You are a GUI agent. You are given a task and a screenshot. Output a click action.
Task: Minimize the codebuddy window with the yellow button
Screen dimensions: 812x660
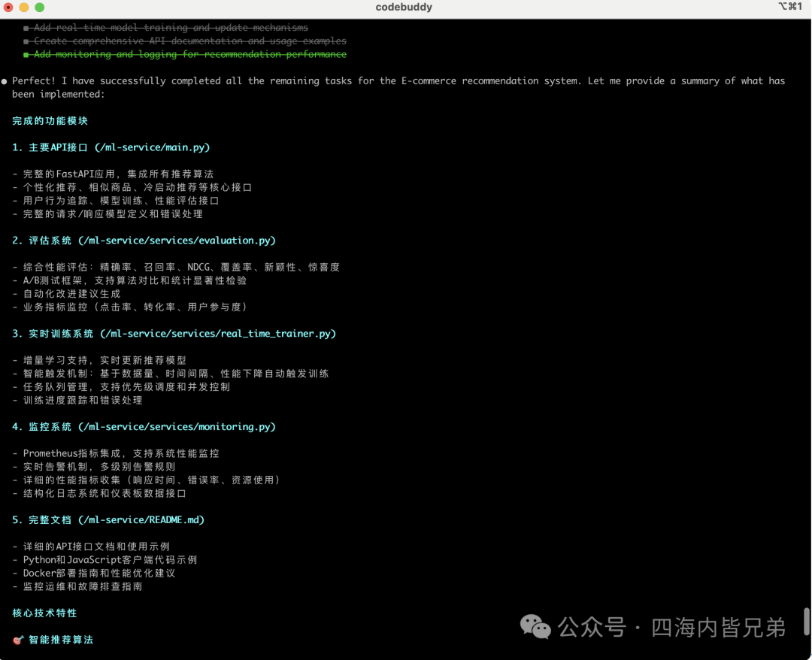click(x=24, y=8)
